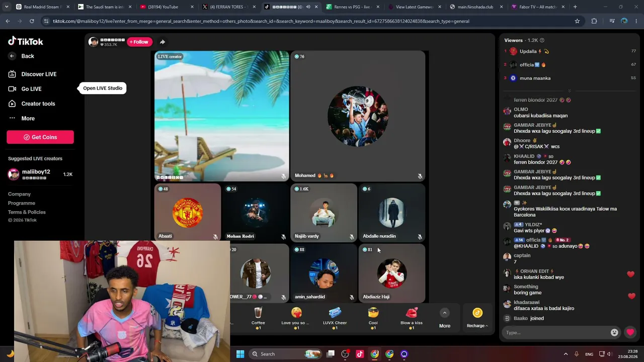
Task: Bookmark this page with the star icon
Action: [x=577, y=21]
